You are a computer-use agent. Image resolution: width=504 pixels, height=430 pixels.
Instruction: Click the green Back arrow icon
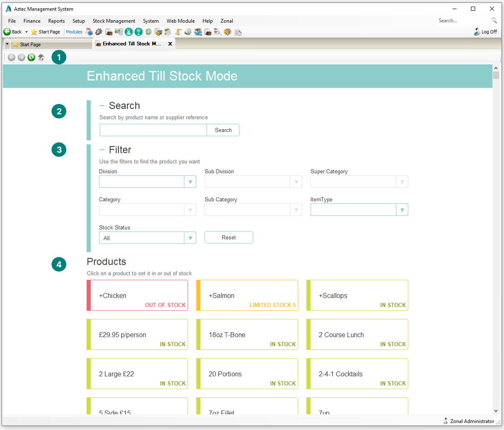[7, 32]
